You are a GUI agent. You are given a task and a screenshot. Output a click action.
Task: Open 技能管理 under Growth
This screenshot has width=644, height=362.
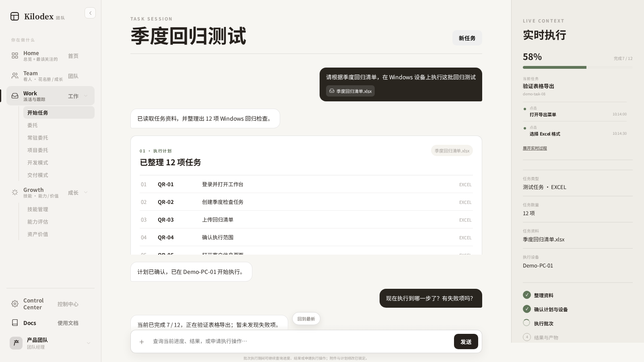[x=59, y=209]
